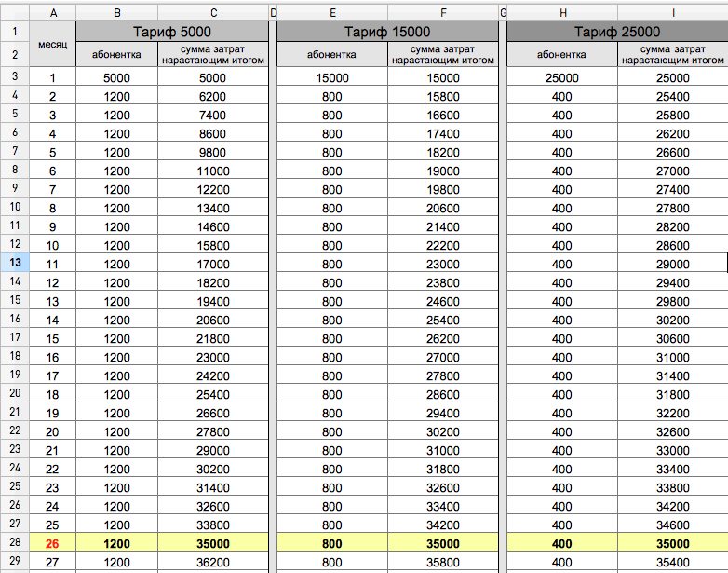Viewport: 728px width, 573px height.
Task: Click month 1 cell in column A
Action: coord(52,77)
